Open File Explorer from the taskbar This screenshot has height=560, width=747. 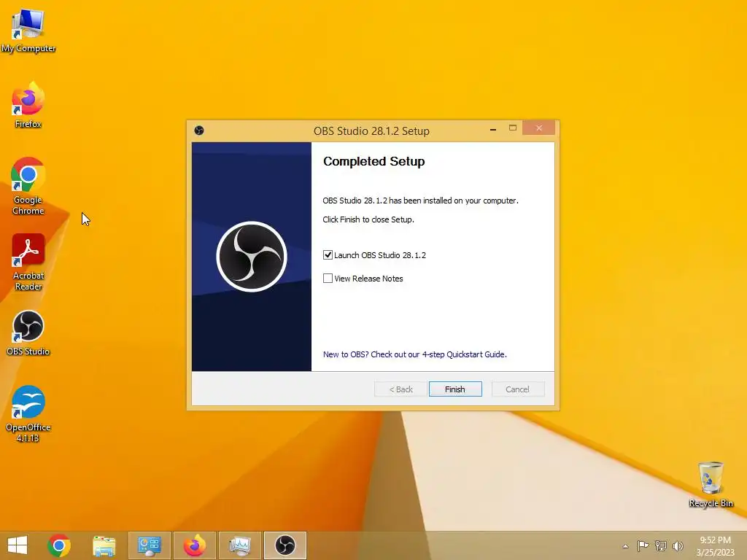104,545
